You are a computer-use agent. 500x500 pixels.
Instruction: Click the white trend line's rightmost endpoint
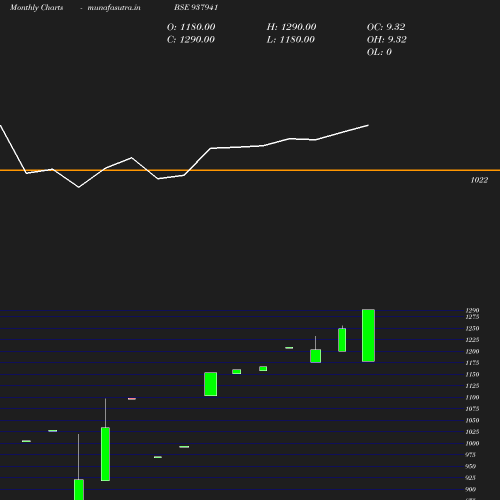pyautogui.click(x=368, y=125)
